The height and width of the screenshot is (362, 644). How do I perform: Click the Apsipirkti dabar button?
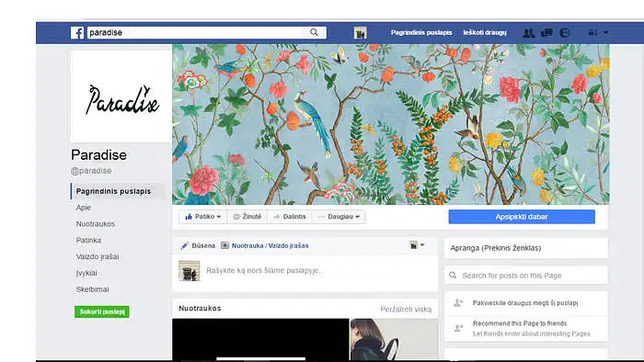(x=522, y=217)
